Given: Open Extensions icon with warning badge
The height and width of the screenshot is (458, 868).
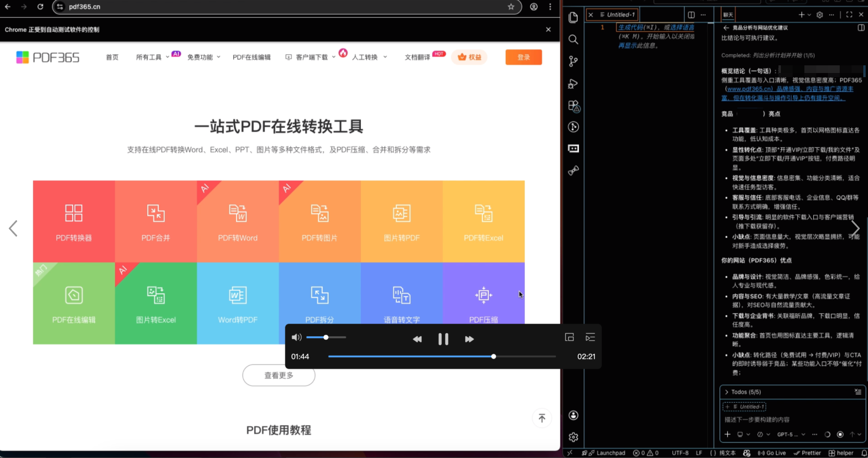Looking at the screenshot, I should click(573, 105).
